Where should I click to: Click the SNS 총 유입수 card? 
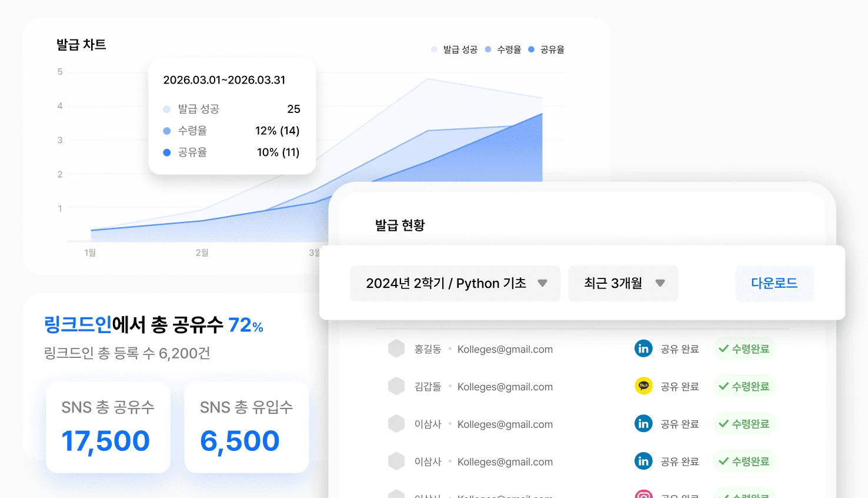tap(246, 427)
